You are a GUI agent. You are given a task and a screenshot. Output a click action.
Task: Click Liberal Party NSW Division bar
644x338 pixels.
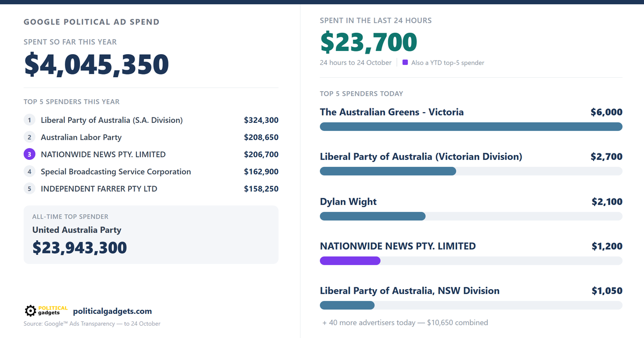click(x=471, y=305)
